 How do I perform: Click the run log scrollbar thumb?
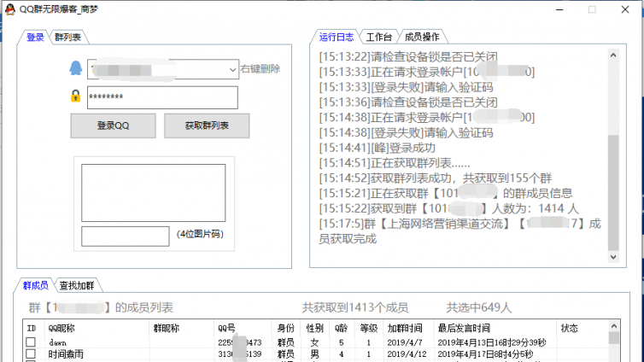[x=613, y=192]
